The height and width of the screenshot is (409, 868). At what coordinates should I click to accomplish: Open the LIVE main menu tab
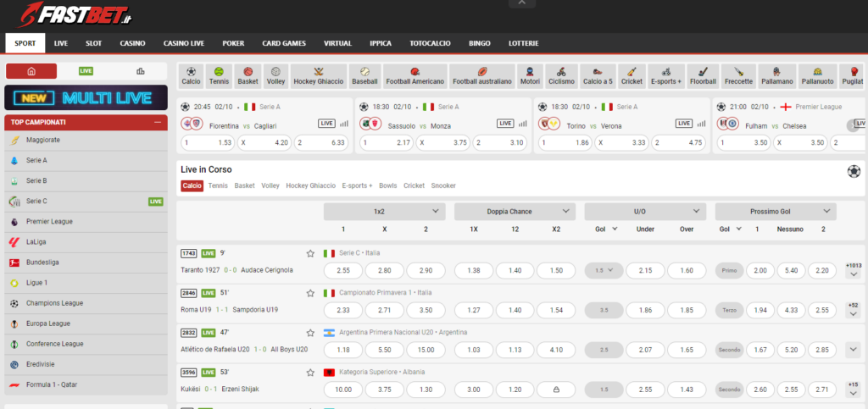point(61,43)
